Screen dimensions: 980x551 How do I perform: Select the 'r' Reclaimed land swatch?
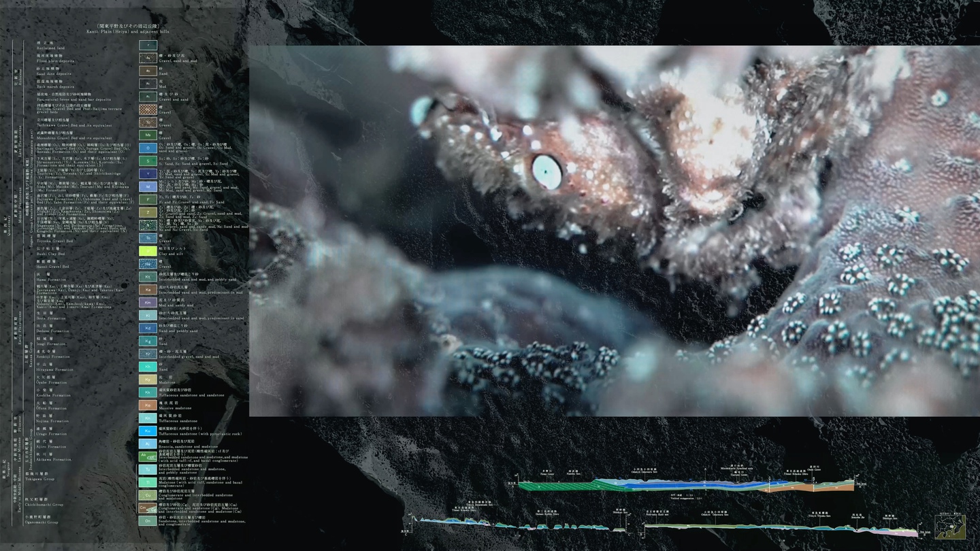148,45
